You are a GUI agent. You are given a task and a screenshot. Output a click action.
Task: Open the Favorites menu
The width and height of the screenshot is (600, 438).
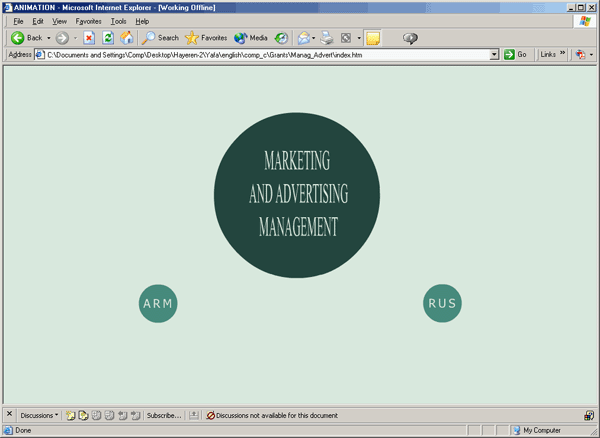point(88,21)
